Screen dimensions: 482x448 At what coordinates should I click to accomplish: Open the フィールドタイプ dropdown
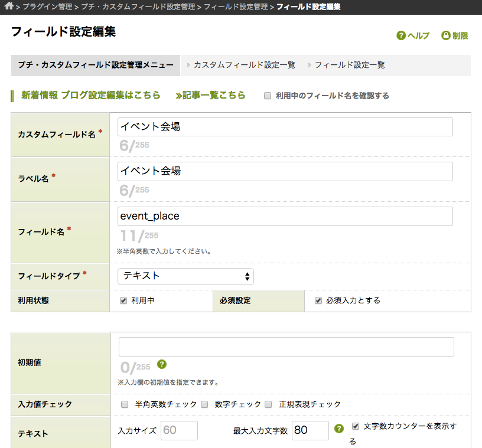pos(185,276)
